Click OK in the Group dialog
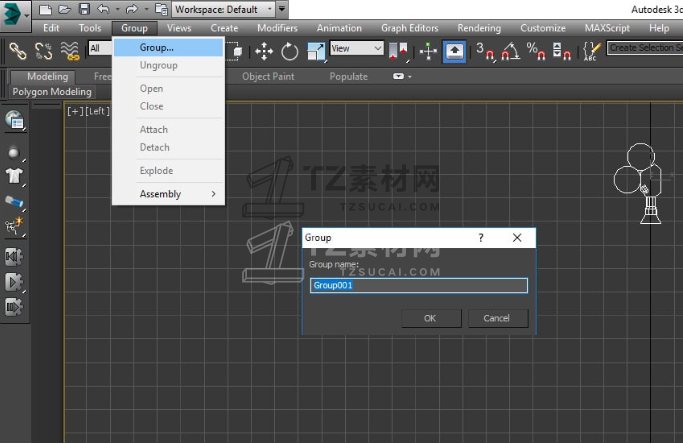The image size is (683, 444). tap(431, 318)
